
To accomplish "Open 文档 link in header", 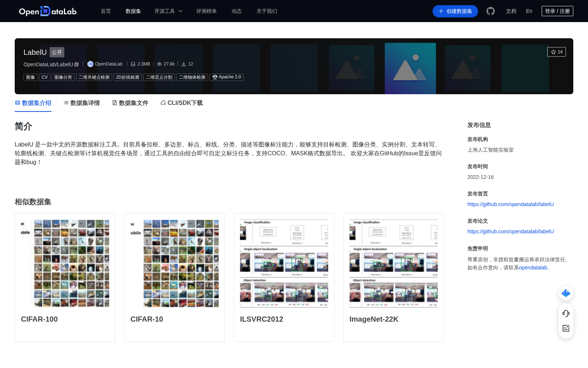I will point(511,11).
